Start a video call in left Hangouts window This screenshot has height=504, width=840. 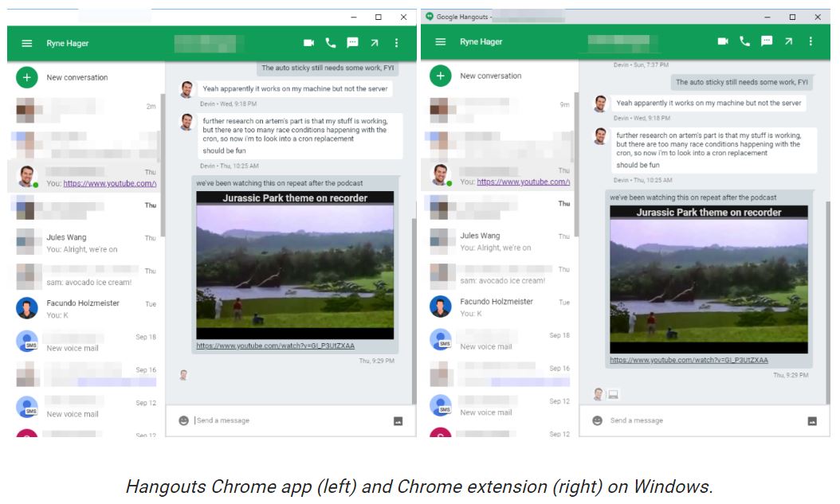[308, 43]
